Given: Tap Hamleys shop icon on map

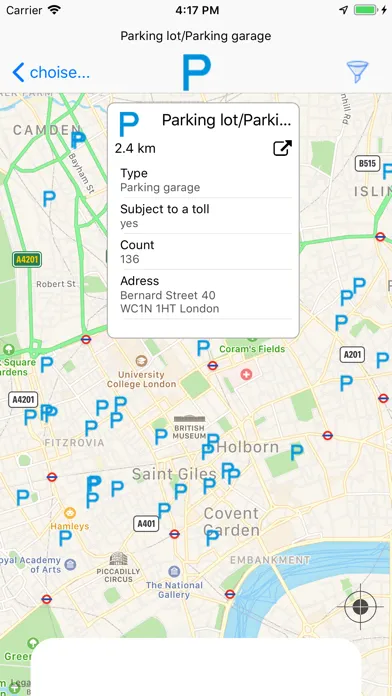Looking at the screenshot, I should (70, 513).
